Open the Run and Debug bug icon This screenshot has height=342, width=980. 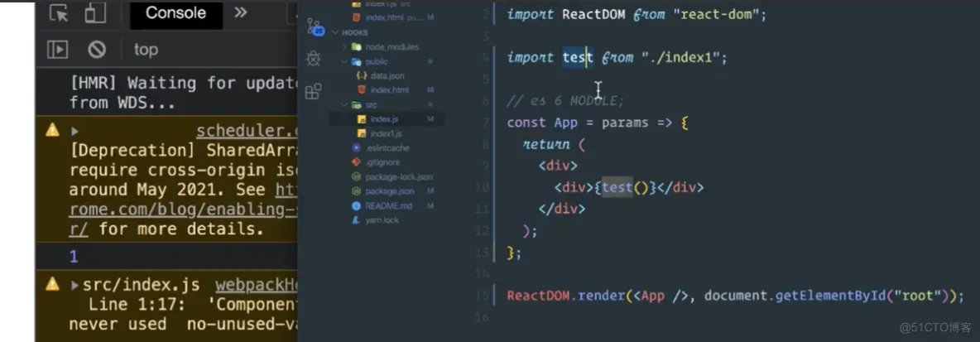(314, 59)
